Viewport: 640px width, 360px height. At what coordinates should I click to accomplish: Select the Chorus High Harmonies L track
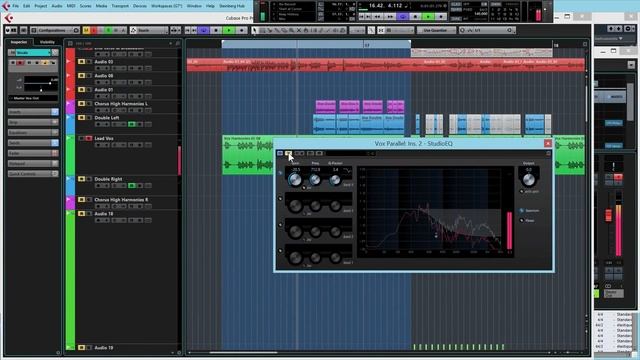tap(121, 104)
